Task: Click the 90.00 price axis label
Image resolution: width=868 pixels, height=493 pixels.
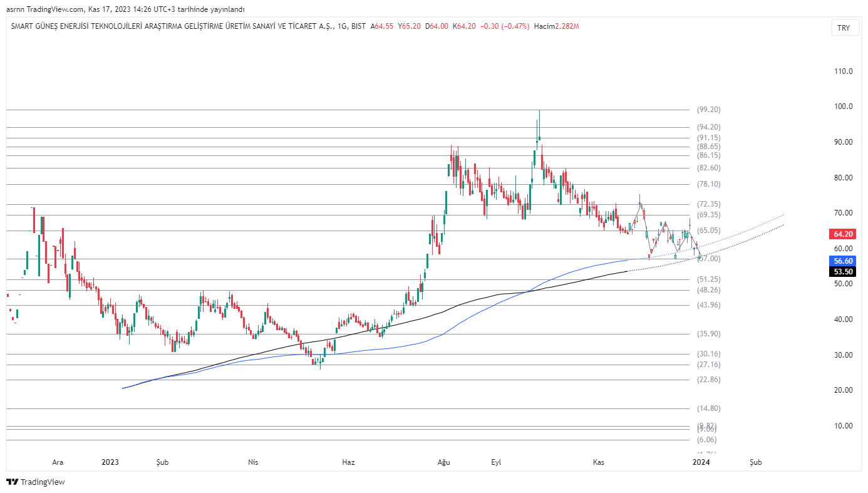Action: [x=842, y=142]
